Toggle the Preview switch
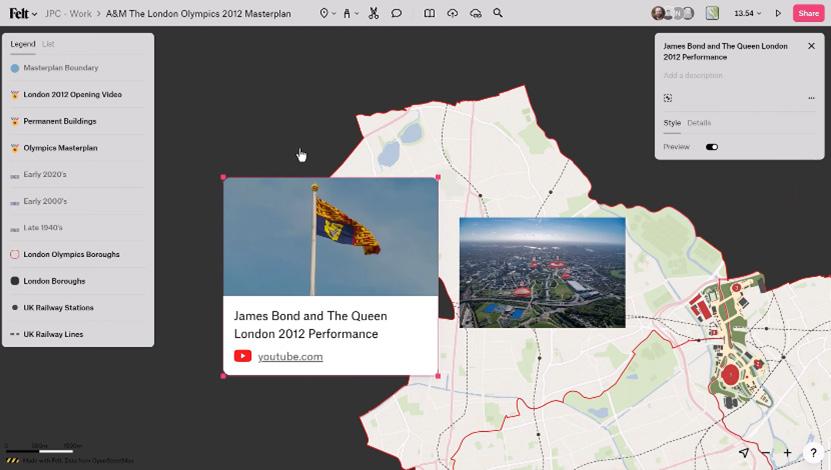This screenshot has height=470, width=831. pos(712,147)
